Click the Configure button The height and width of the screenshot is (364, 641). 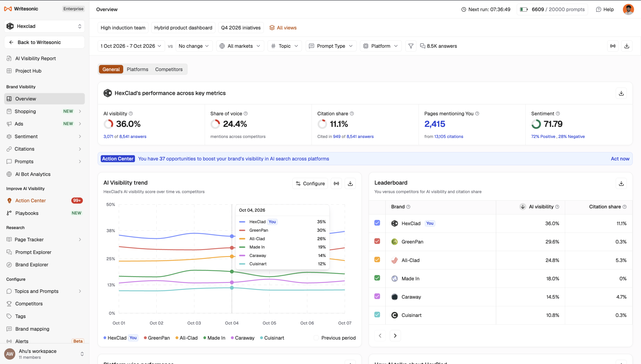pos(310,184)
